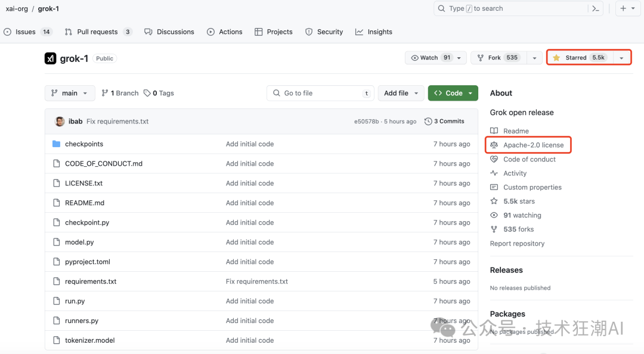644x354 pixels.
Task: Open the Code of conduct link
Action: click(x=523, y=159)
